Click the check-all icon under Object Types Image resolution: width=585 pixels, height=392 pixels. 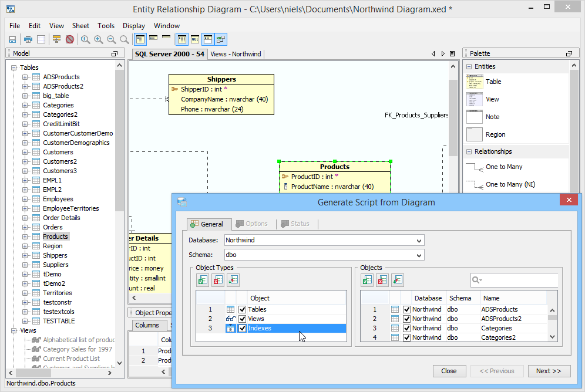click(203, 280)
